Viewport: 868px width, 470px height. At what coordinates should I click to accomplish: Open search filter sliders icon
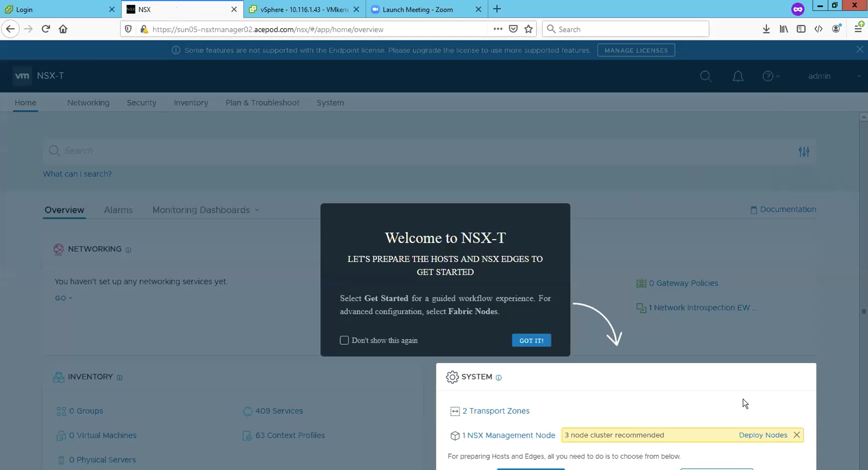tap(804, 151)
